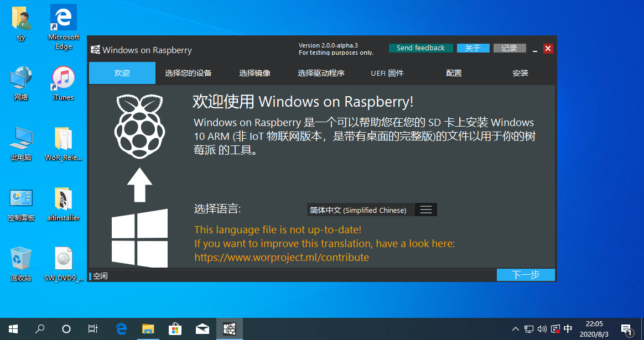Launch iTunes from the desktop

[x=63, y=83]
